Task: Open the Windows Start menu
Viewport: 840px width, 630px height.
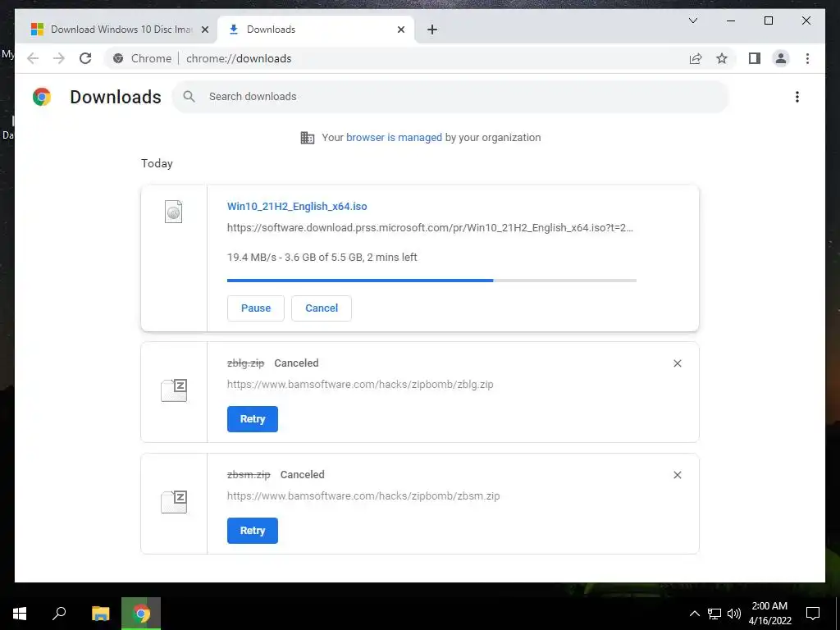Action: [20, 614]
